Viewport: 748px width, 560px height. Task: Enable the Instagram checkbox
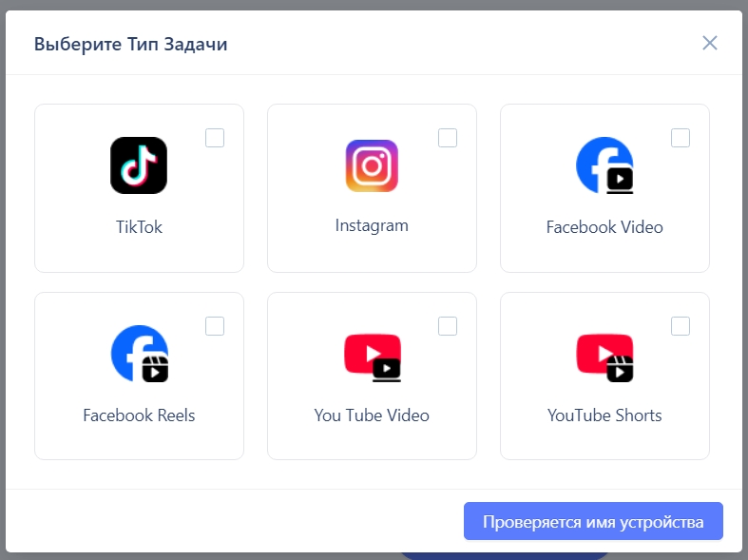pos(448,138)
